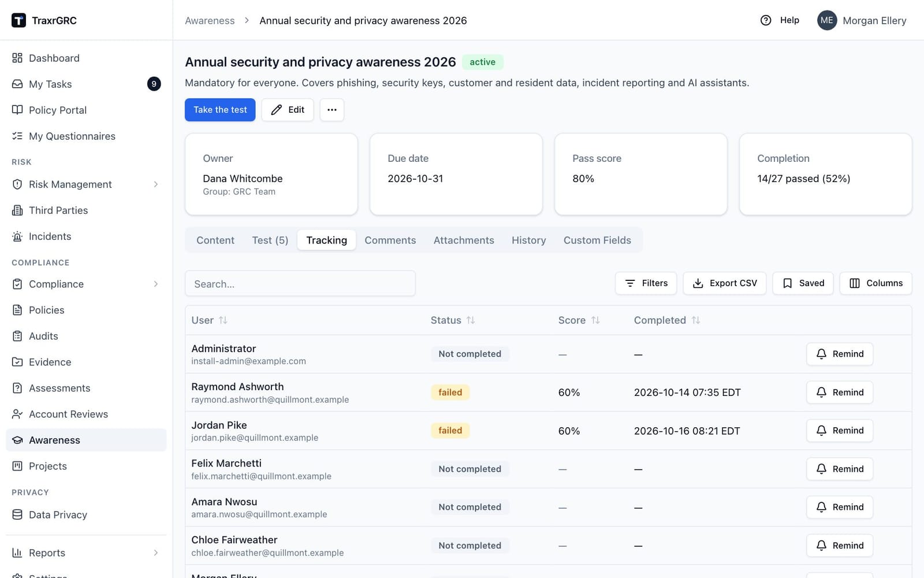
Task: Remind Amara Nwosu
Action: (x=840, y=507)
